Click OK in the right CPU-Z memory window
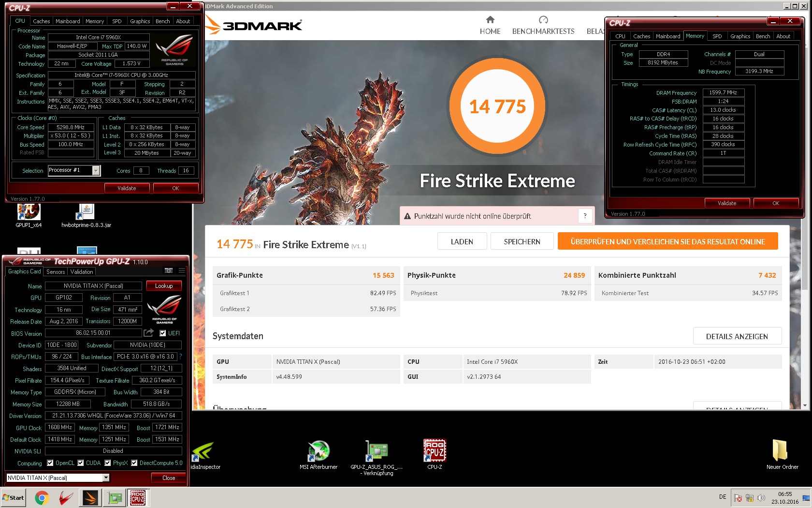812x508 pixels. (776, 203)
